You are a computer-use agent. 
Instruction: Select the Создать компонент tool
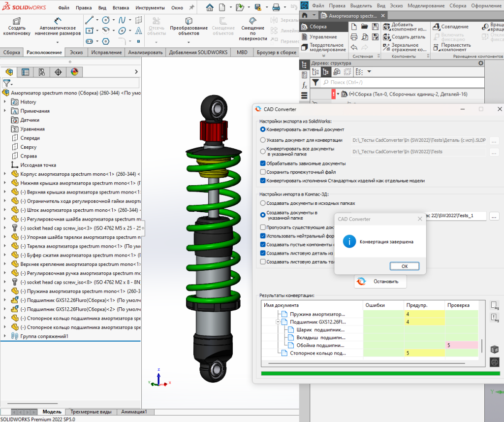pos(16,28)
